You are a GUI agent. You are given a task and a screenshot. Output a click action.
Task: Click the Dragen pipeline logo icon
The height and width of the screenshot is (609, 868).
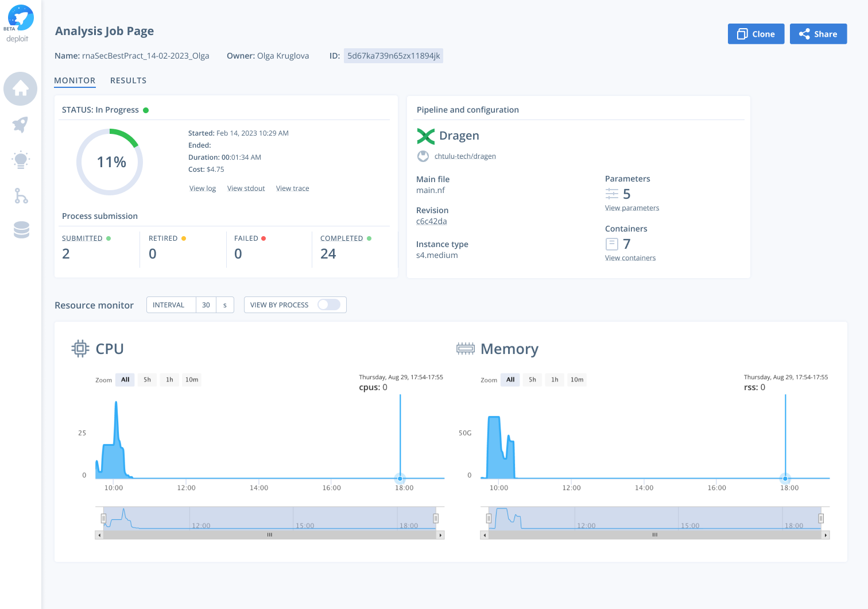[x=425, y=136]
